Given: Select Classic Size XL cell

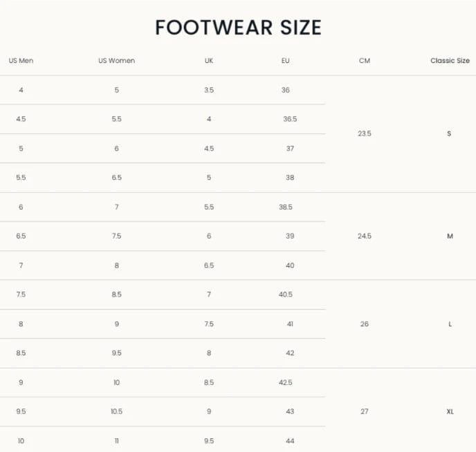Looking at the screenshot, I should click(x=450, y=412).
